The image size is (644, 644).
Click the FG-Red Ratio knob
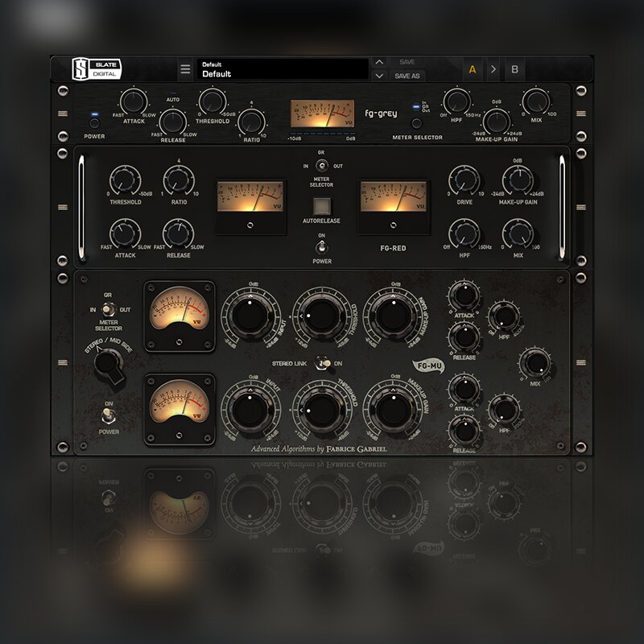tap(179, 181)
